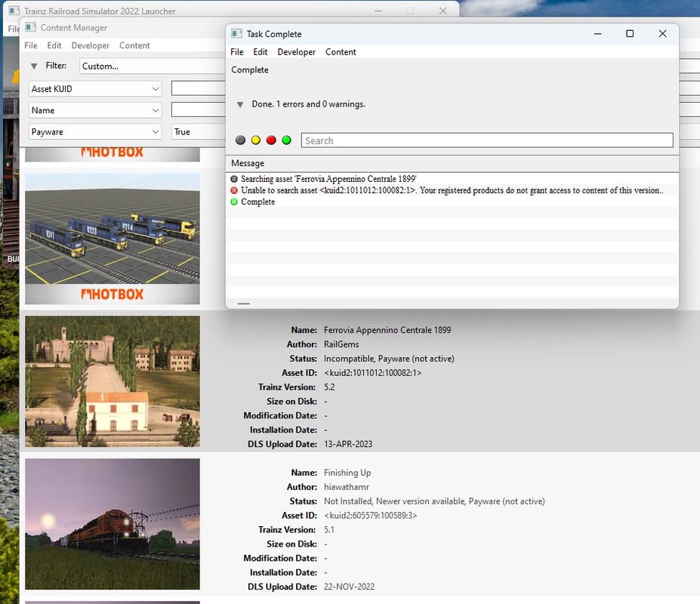Minimize the Trainz Launcher window
This screenshot has height=604, width=700.
pyautogui.click(x=378, y=11)
